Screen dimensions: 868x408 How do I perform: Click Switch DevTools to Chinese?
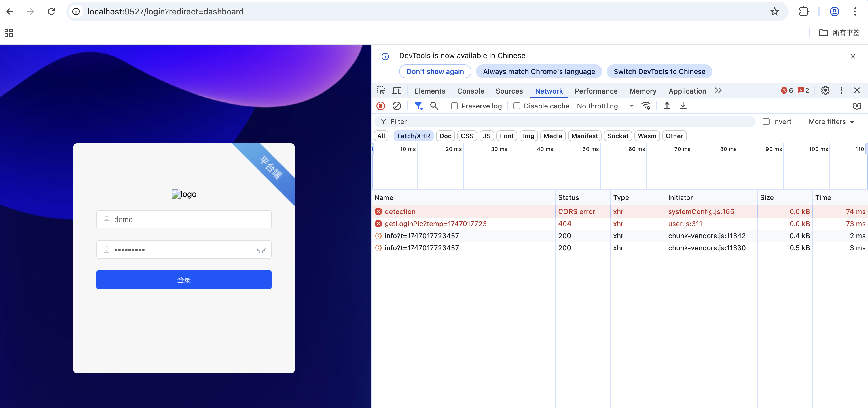[x=659, y=71]
